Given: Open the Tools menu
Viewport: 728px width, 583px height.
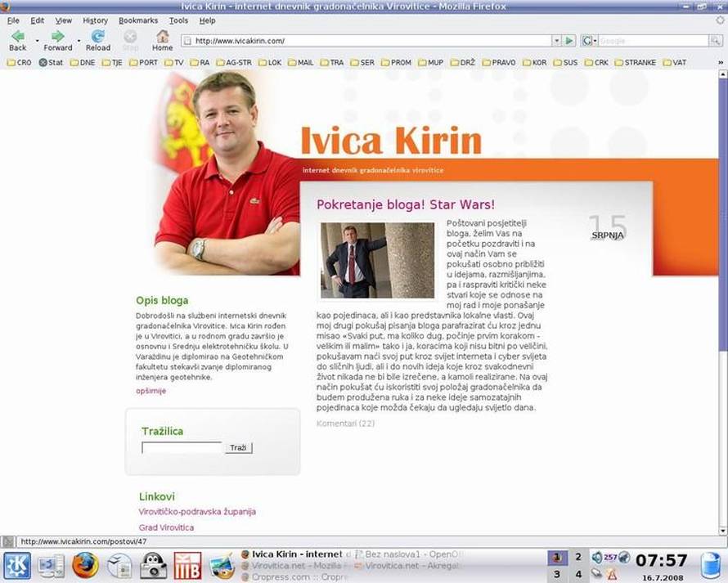Looking at the screenshot, I should 178,20.
